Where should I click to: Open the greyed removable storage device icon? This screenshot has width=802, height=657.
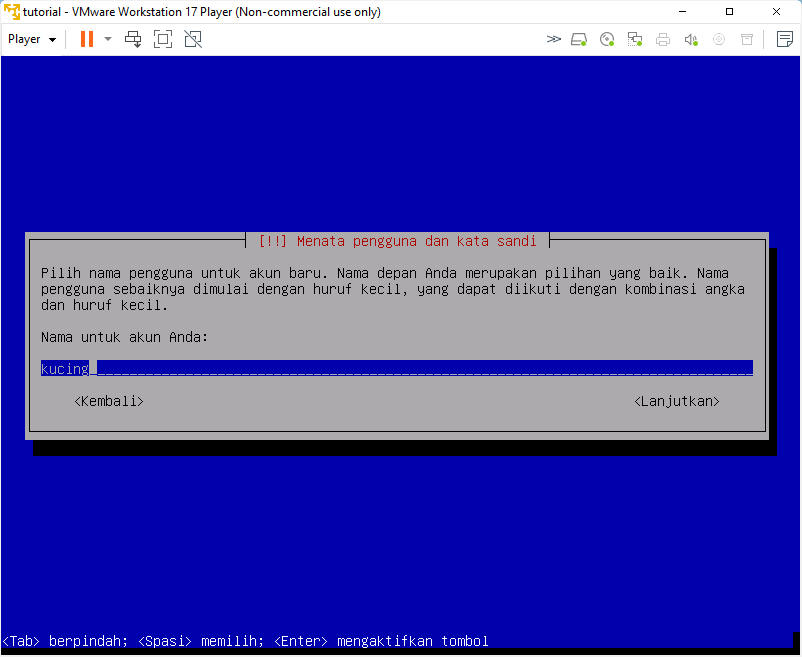(x=747, y=39)
